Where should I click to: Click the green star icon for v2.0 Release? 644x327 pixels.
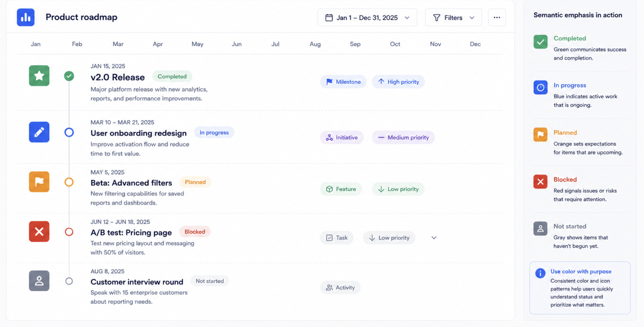point(39,76)
